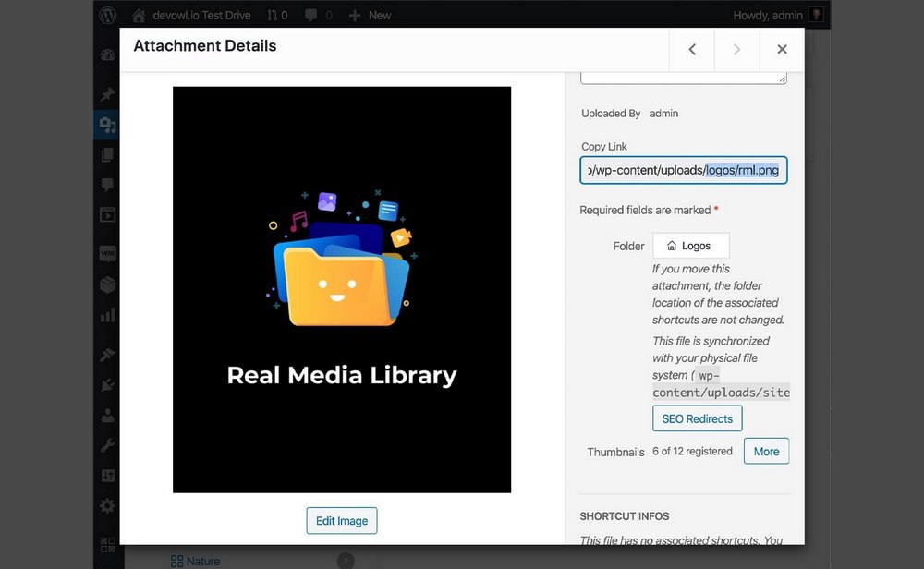Click the Real Media Library image preview

click(342, 290)
